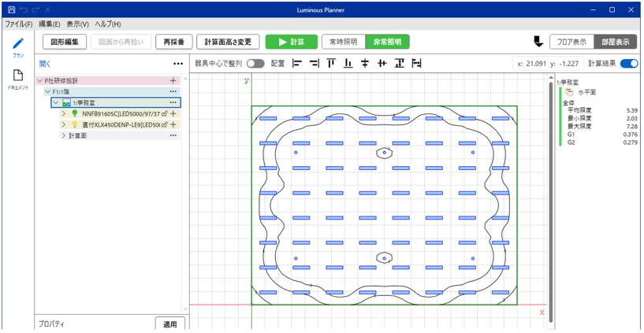Click the align top edges icon
644x333 pixels.
pos(331,64)
